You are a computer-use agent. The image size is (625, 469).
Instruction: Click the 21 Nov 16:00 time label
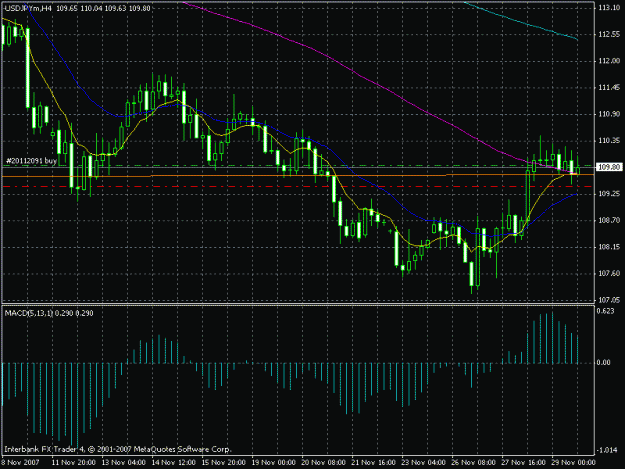click(x=373, y=463)
